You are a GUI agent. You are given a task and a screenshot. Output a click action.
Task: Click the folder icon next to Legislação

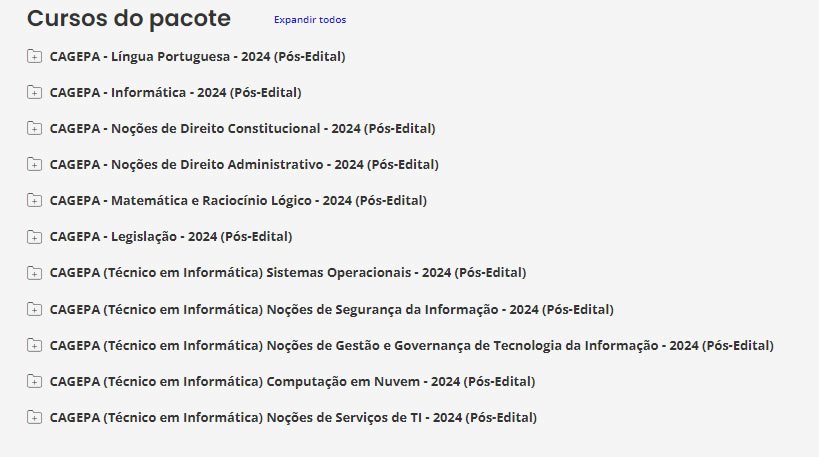point(34,237)
